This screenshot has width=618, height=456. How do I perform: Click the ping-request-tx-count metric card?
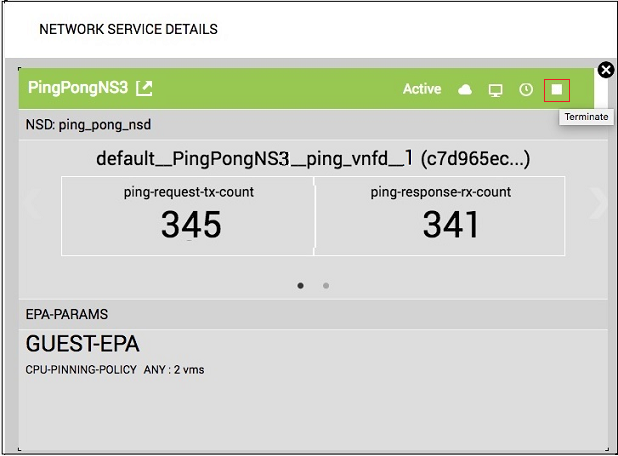(189, 216)
